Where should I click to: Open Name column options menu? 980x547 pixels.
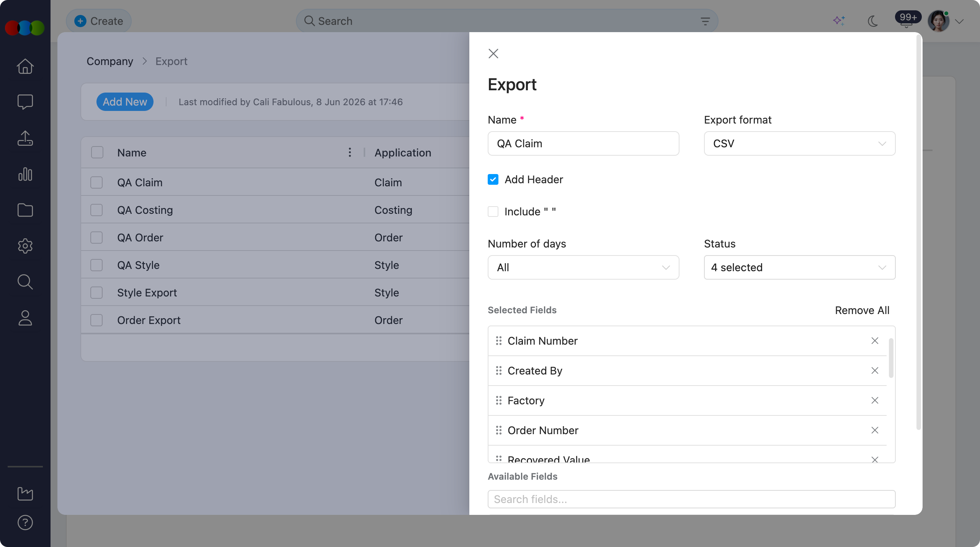(x=350, y=152)
